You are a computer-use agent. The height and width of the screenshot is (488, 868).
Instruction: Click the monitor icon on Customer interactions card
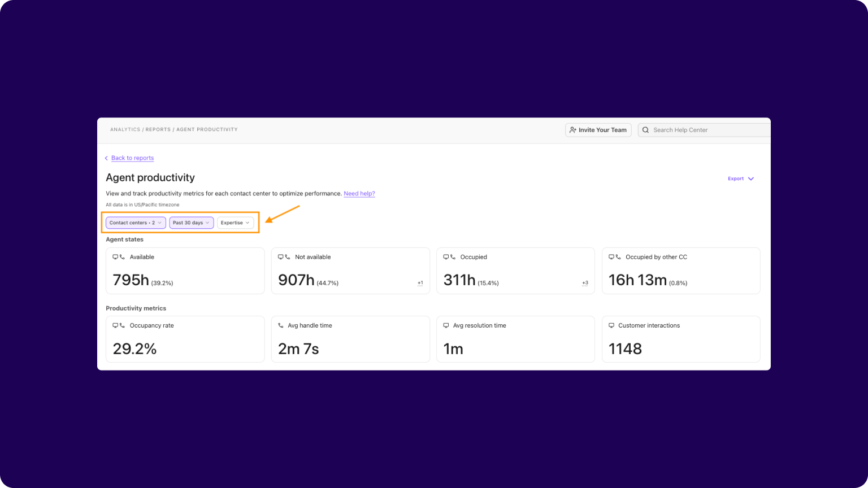(x=611, y=325)
